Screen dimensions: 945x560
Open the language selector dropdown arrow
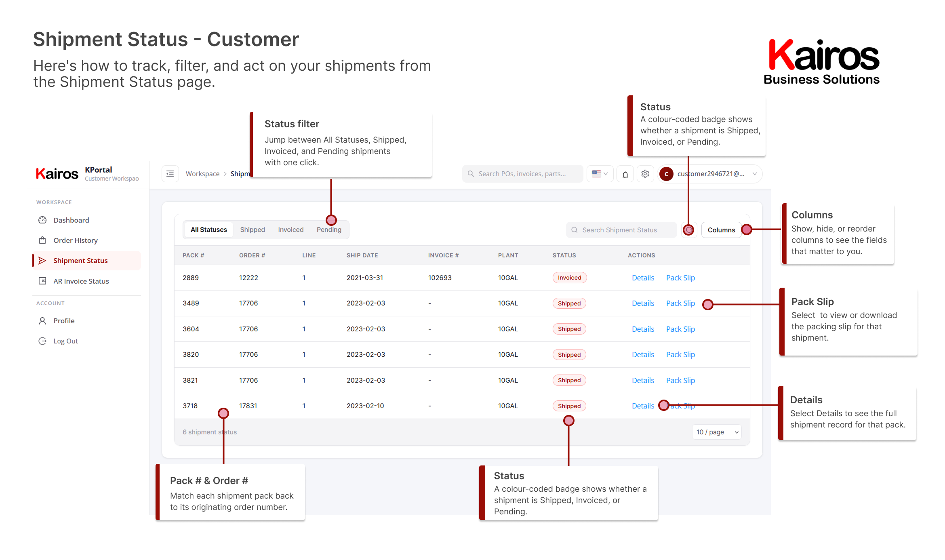click(x=606, y=174)
